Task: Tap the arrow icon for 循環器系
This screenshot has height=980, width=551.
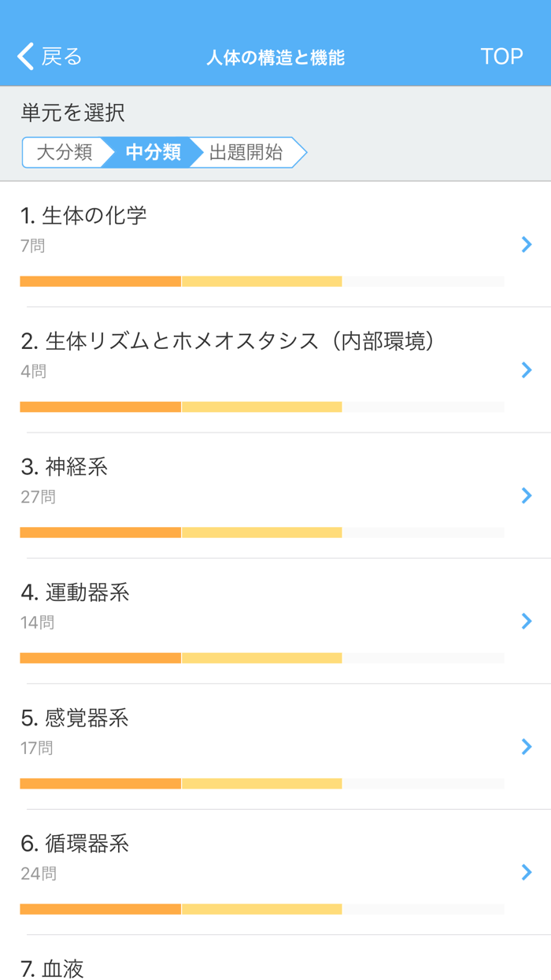Action: pos(526,873)
